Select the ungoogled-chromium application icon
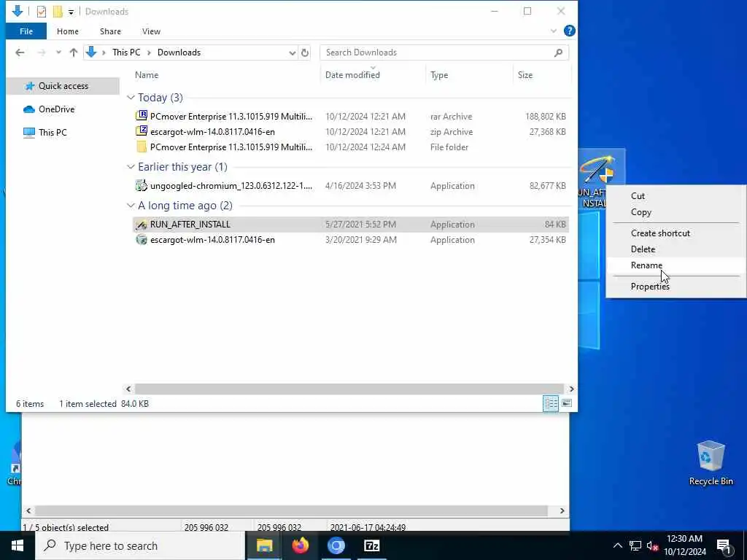 pos(142,185)
